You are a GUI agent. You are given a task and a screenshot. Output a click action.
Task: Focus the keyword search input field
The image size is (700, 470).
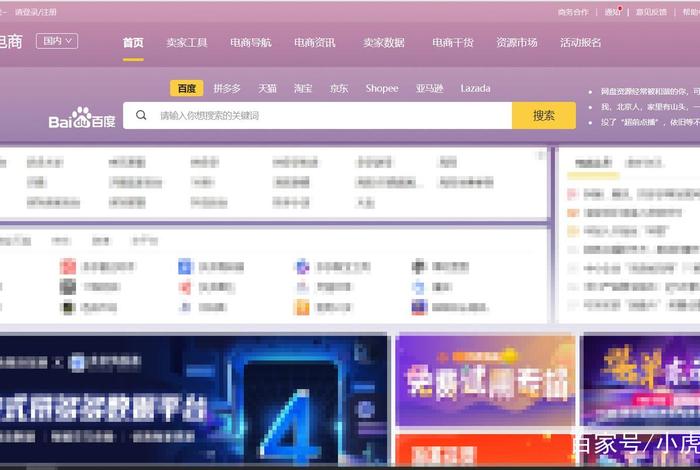pos(317,116)
